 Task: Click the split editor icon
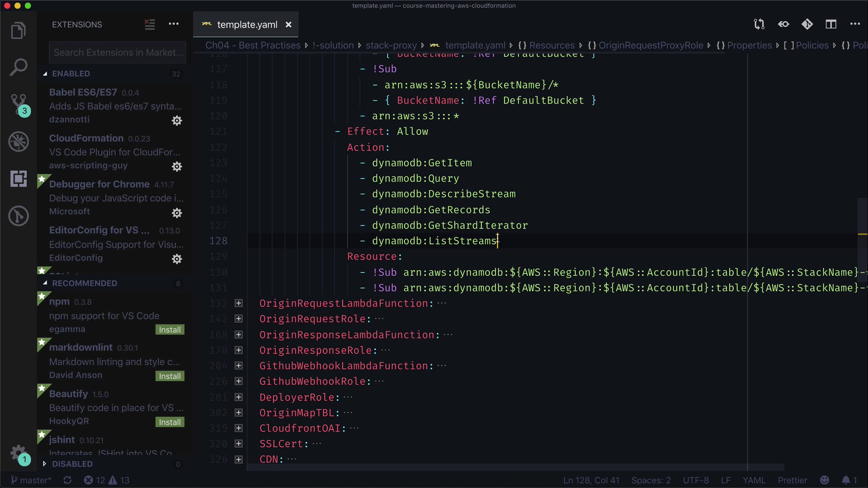point(830,24)
